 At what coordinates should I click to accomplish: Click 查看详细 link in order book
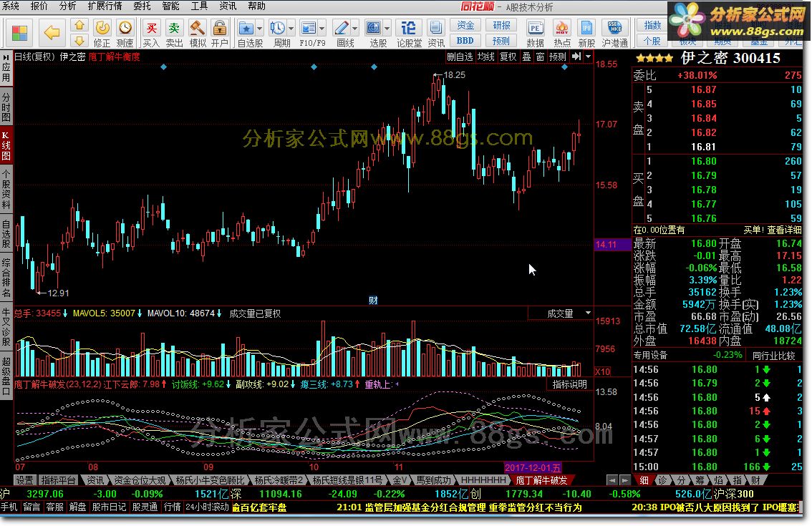point(785,230)
